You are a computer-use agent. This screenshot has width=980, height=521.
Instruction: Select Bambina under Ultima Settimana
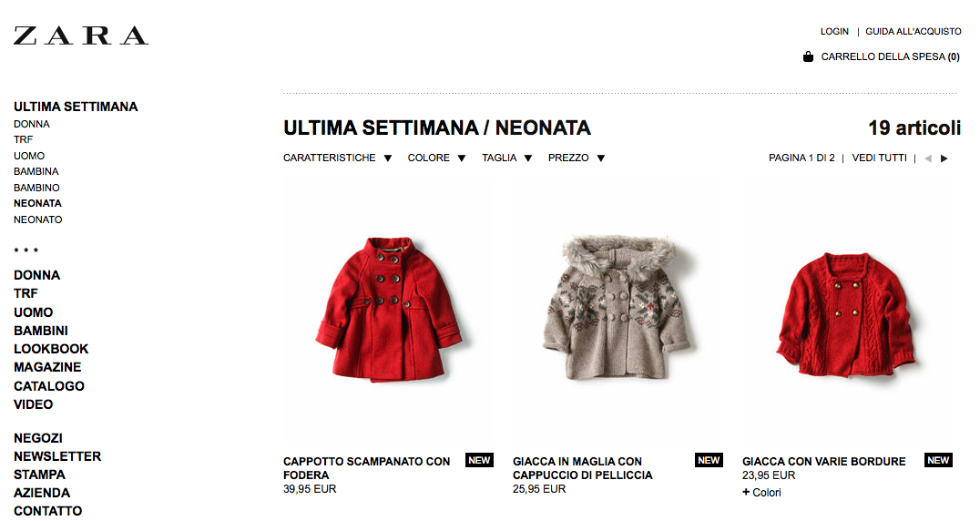pyautogui.click(x=36, y=172)
